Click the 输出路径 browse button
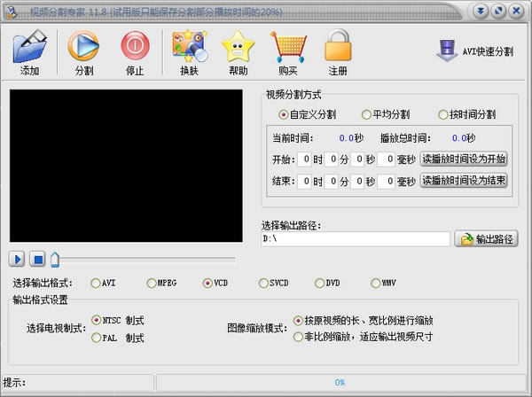Viewport: 532px width, 397px height. [x=486, y=239]
